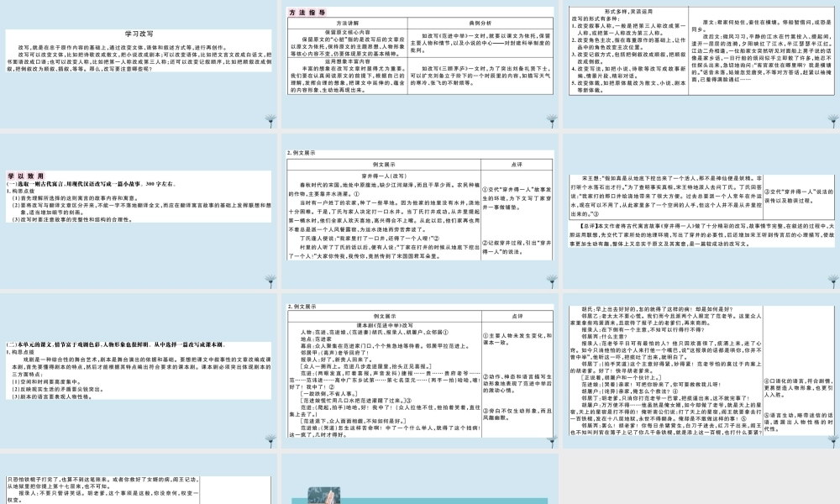Click the '保留原文核心内容' table cell heading
This screenshot has height=504, width=840.
(x=347, y=33)
